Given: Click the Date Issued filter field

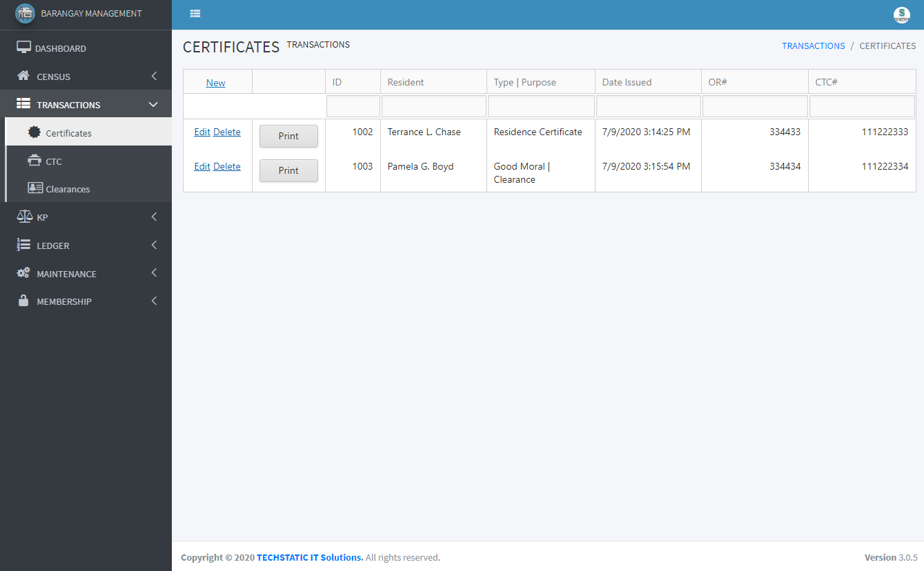Looking at the screenshot, I should point(649,106).
